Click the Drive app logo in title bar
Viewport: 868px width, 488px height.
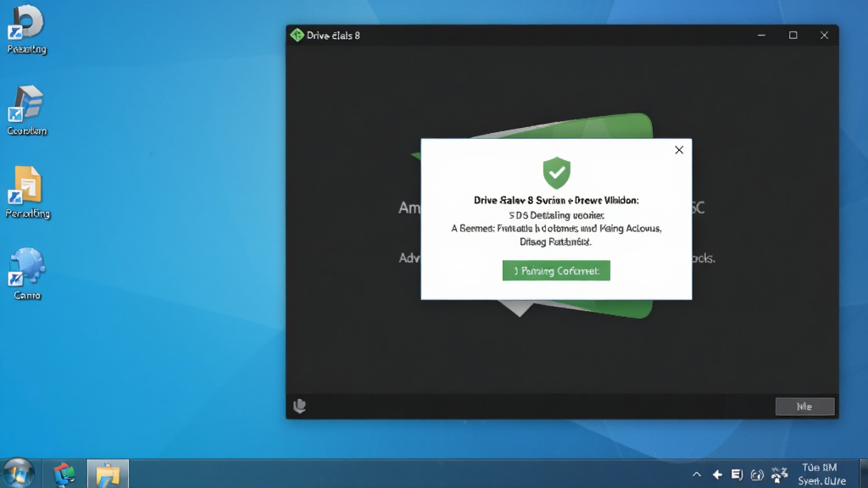click(x=297, y=35)
